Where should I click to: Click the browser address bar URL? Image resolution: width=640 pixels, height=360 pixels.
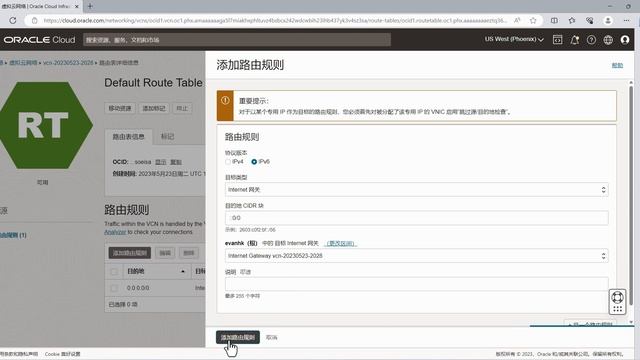[276, 20]
